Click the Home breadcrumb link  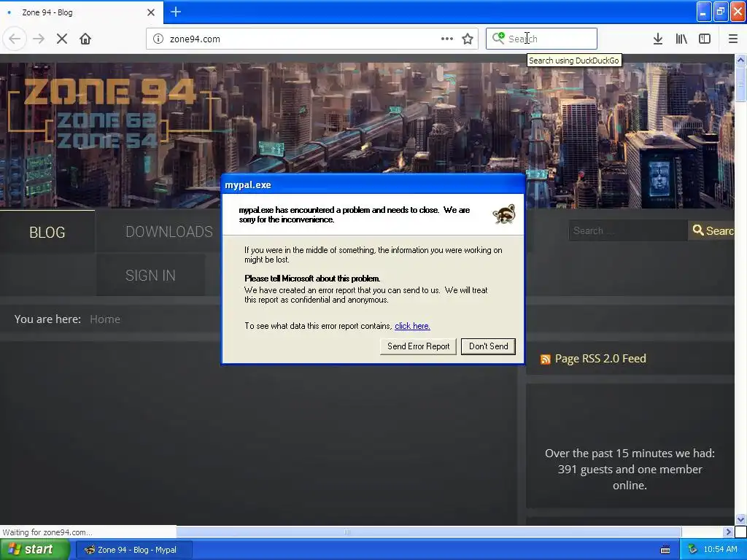pyautogui.click(x=105, y=319)
